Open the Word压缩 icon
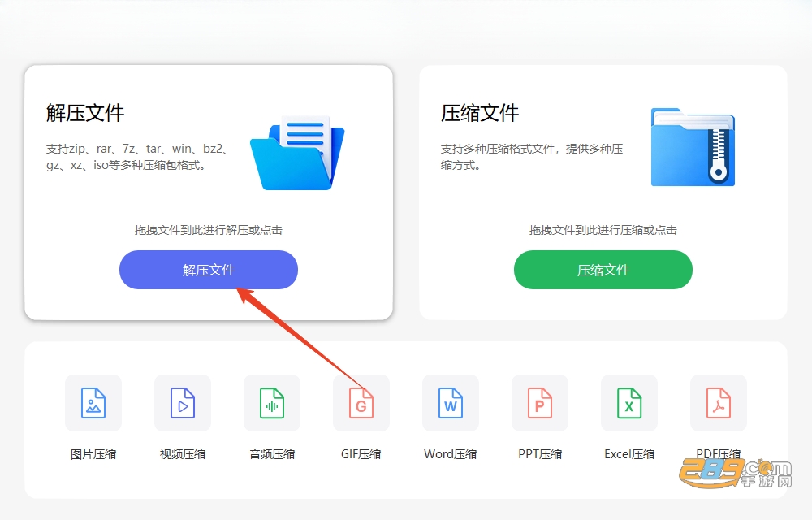The image size is (812, 520). coord(451,403)
